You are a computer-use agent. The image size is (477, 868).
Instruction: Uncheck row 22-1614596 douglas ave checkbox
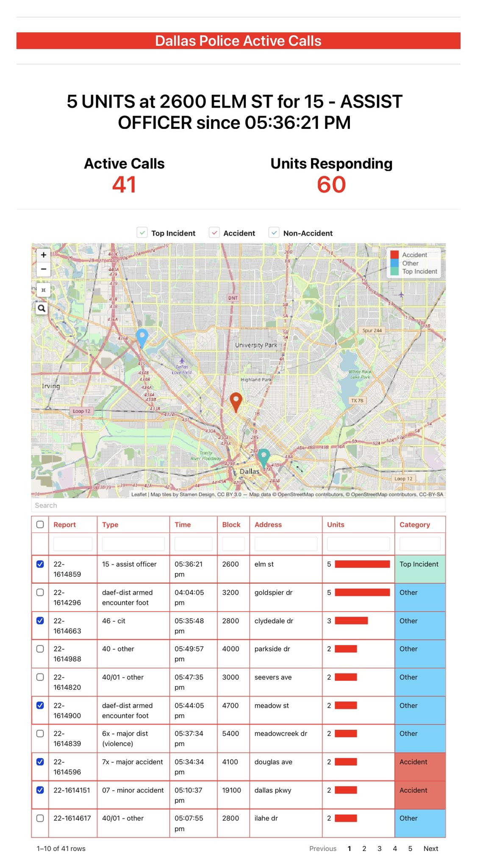[x=40, y=762]
